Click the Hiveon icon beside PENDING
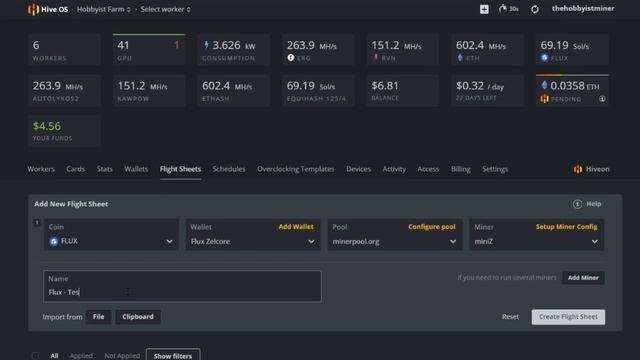640x360 pixels. click(544, 98)
